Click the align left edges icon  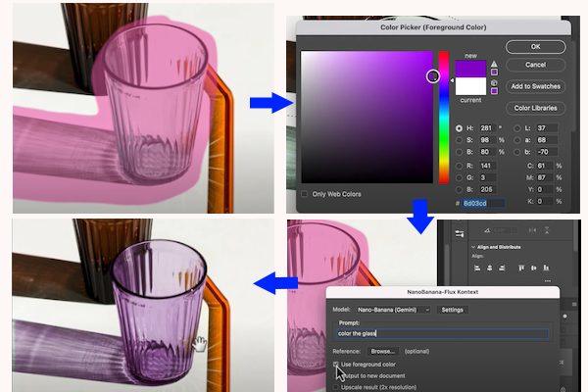click(477, 268)
